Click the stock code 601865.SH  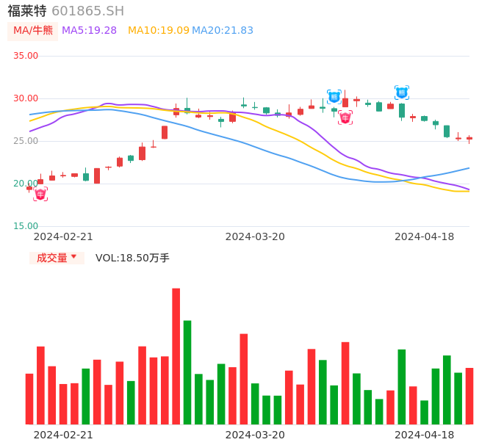[x=87, y=11]
